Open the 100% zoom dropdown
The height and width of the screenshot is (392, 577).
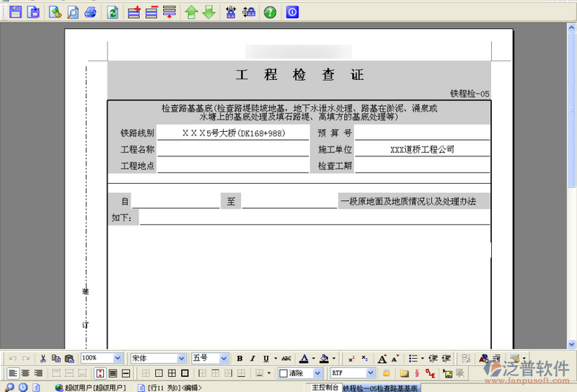coord(118,358)
